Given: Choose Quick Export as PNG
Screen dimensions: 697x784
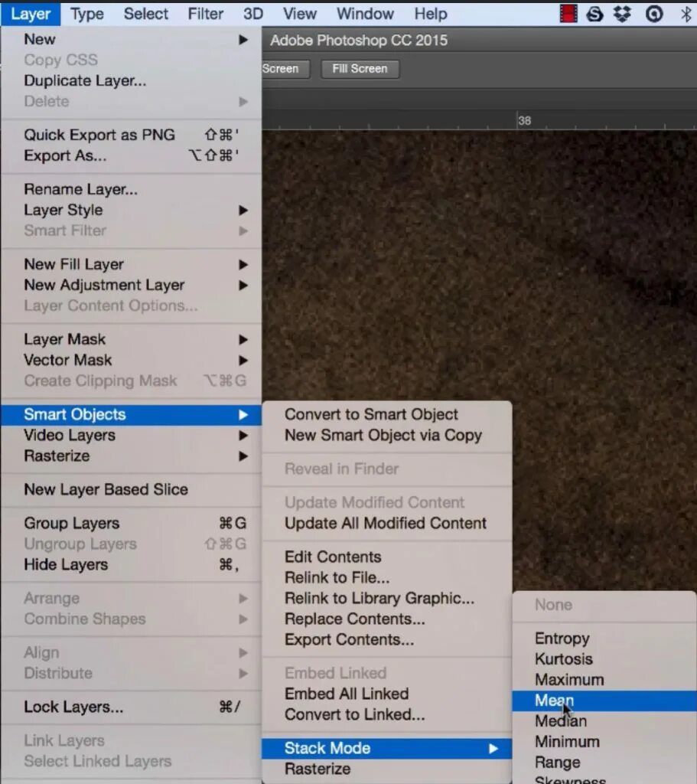Looking at the screenshot, I should click(x=131, y=135).
